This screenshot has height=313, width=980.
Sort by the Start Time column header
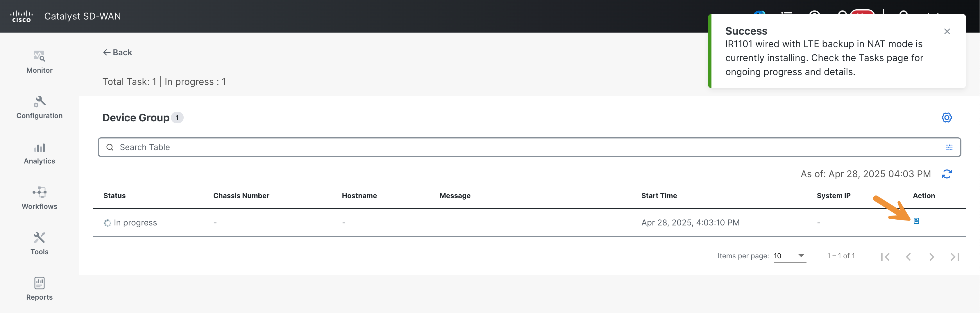point(659,196)
